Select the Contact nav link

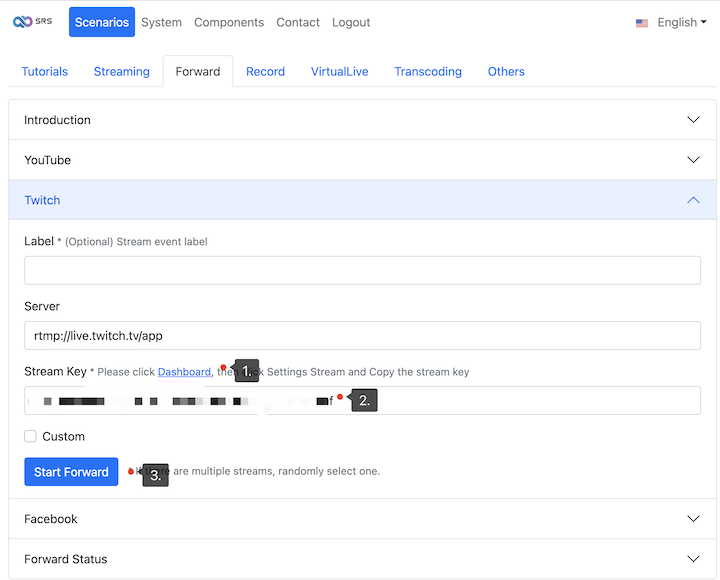coord(298,22)
